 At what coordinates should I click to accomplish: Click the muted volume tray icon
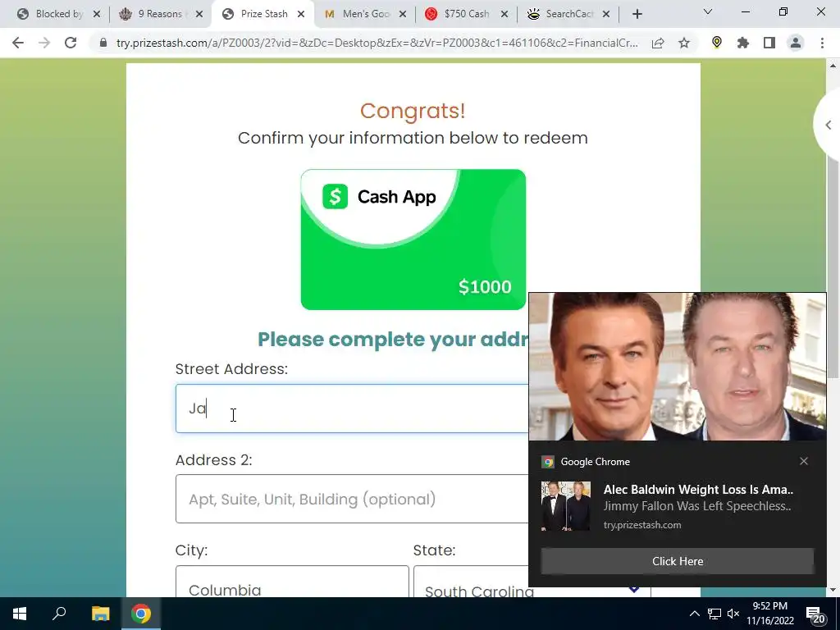tap(733, 614)
